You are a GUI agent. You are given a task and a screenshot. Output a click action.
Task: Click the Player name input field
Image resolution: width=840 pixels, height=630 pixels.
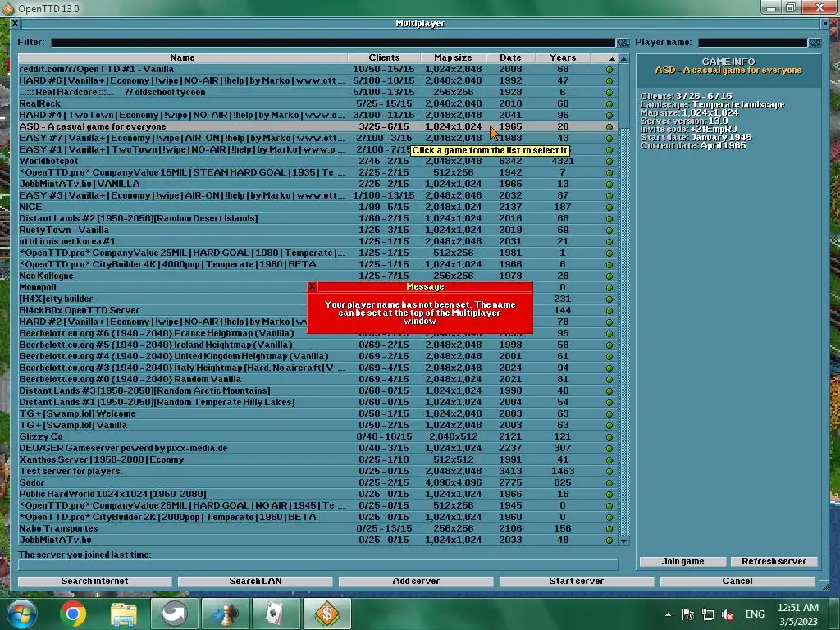753,43
